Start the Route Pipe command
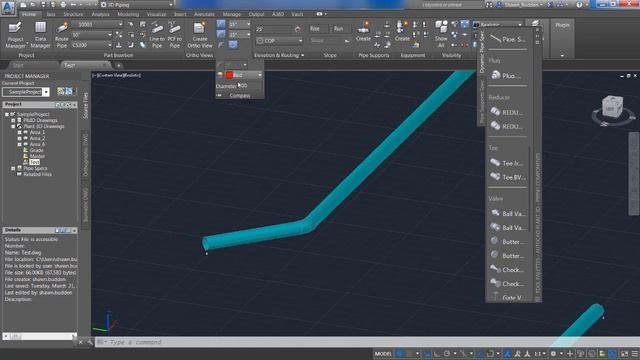 [x=62, y=35]
